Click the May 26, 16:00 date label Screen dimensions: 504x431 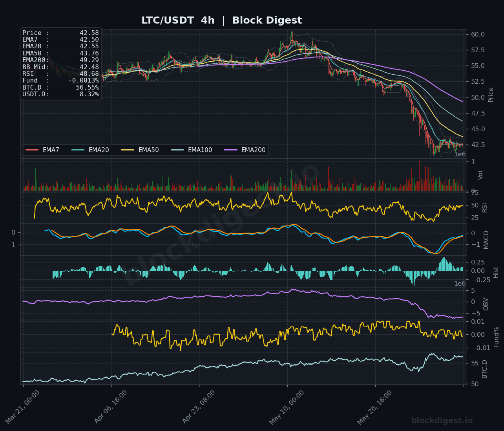click(374, 407)
